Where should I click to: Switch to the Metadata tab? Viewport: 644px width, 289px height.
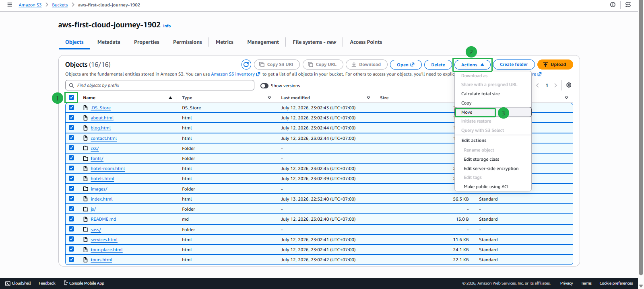pos(109,42)
